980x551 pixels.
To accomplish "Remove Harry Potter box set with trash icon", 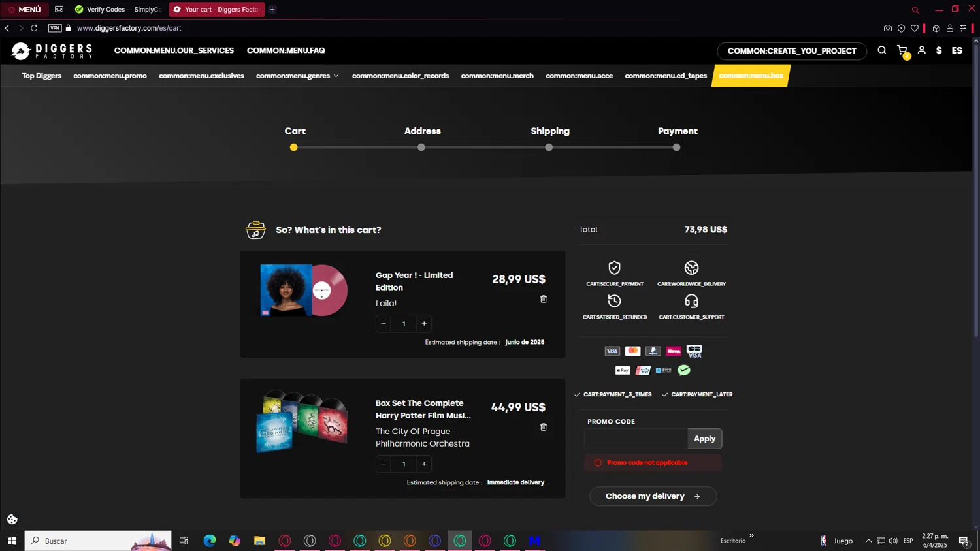I will pyautogui.click(x=543, y=427).
